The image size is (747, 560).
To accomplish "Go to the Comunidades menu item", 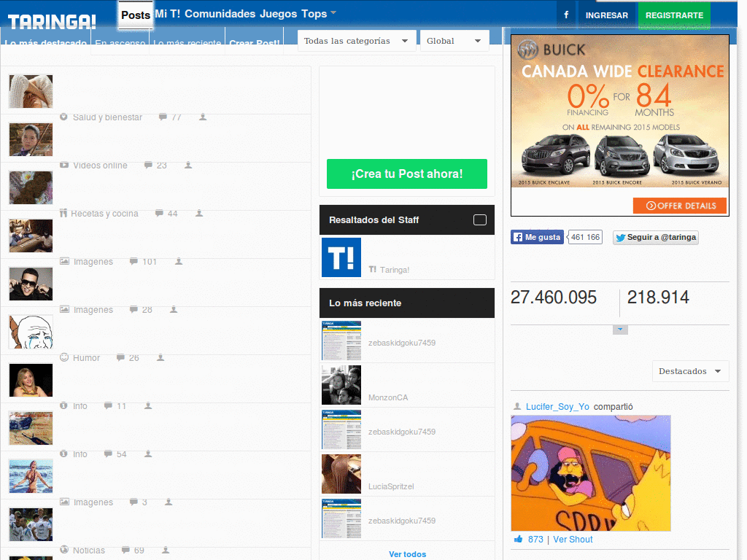I will 220,14.
